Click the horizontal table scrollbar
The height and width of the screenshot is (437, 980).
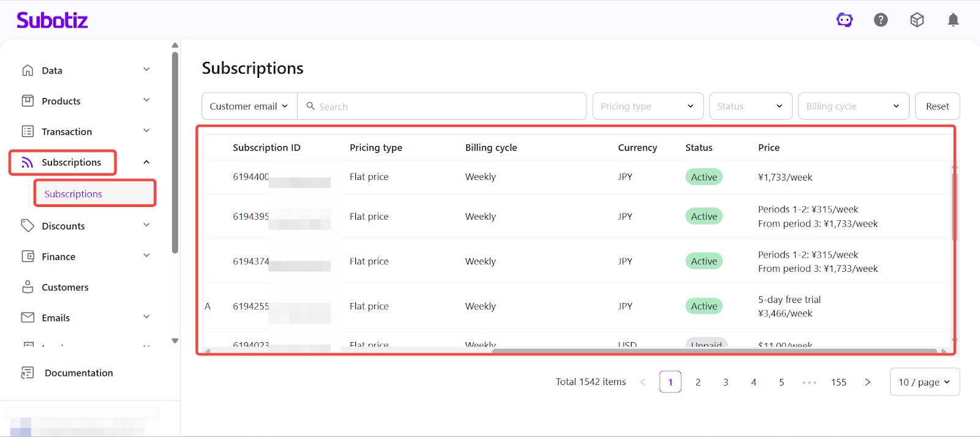[714, 351]
